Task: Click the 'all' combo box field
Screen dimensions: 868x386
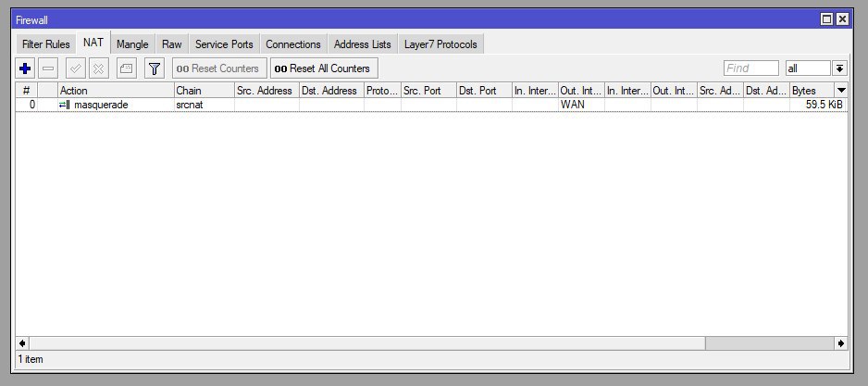Action: (x=808, y=68)
